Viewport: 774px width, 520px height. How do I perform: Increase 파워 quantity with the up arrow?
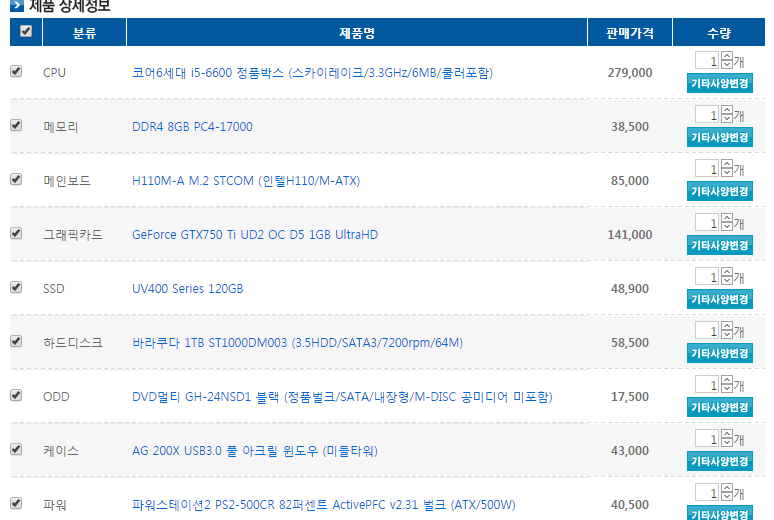tap(727, 488)
